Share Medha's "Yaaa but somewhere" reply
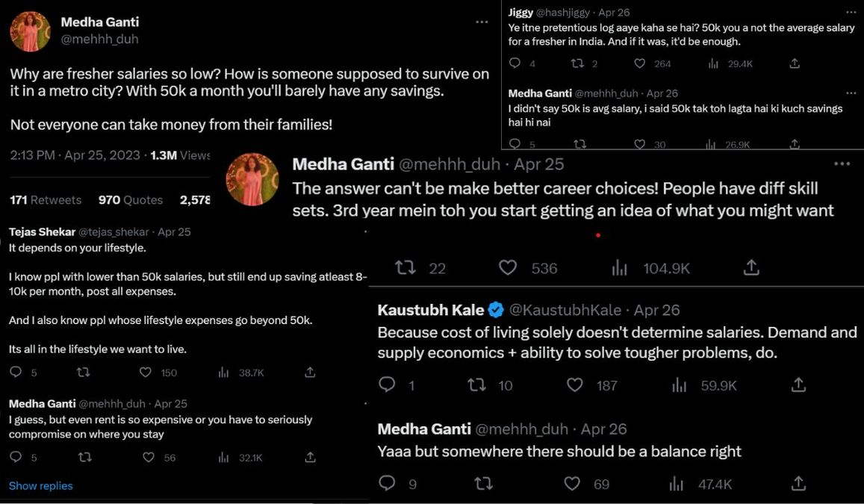This screenshot has width=864, height=504. click(798, 484)
